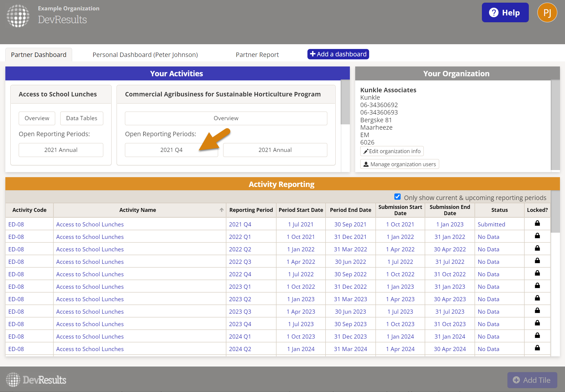The image size is (565, 392).
Task: Open the PJ user avatar menu
Action: point(547,13)
